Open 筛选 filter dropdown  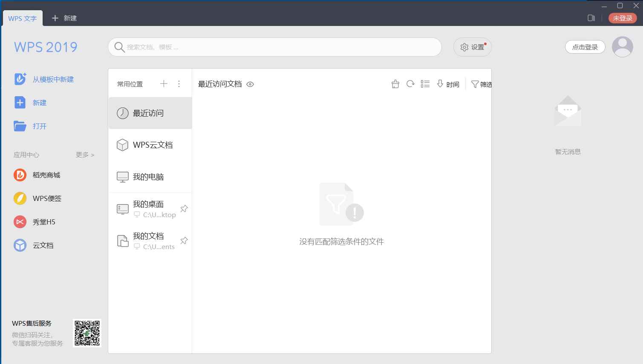tap(481, 84)
